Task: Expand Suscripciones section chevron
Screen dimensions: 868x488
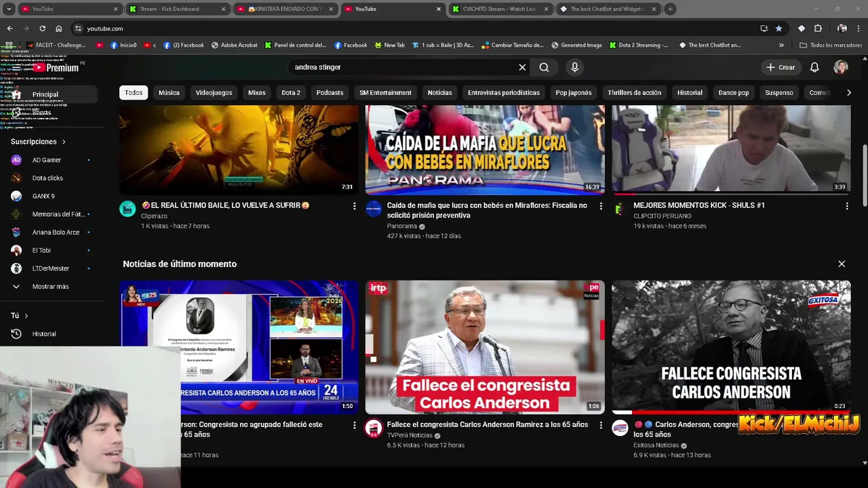Action: [64, 142]
